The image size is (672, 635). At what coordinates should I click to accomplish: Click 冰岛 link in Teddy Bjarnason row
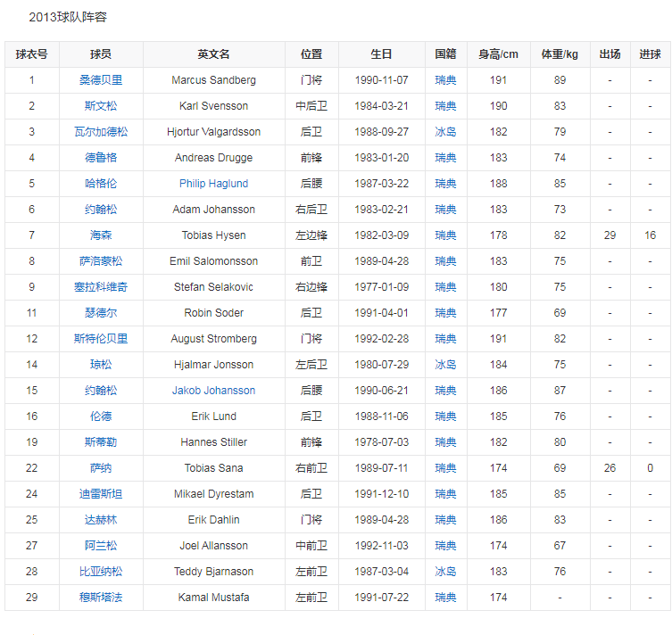pyautogui.click(x=445, y=572)
